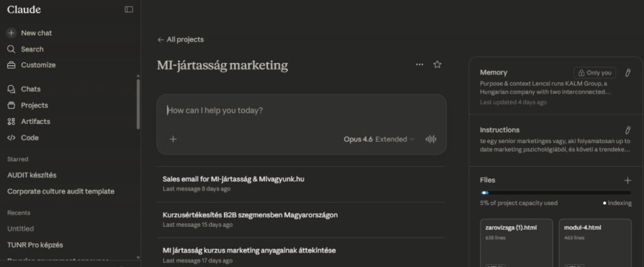Edit project Memory with pencil icon
Screen dimensions: 644x267
pyautogui.click(x=627, y=72)
